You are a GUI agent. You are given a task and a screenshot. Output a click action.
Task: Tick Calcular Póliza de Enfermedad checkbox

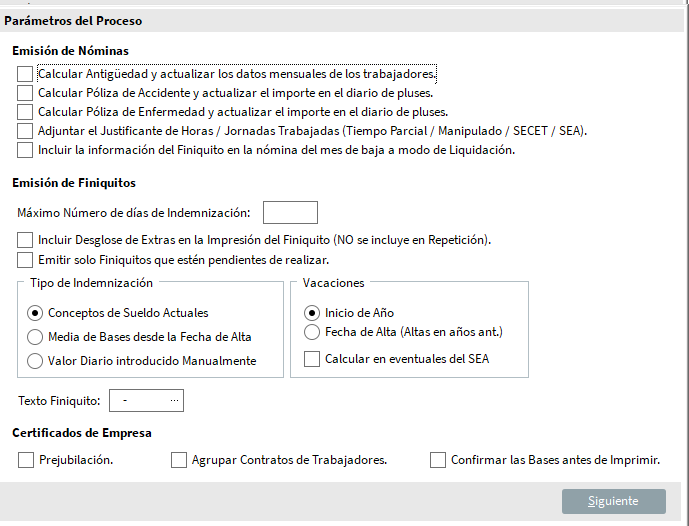coord(25,112)
